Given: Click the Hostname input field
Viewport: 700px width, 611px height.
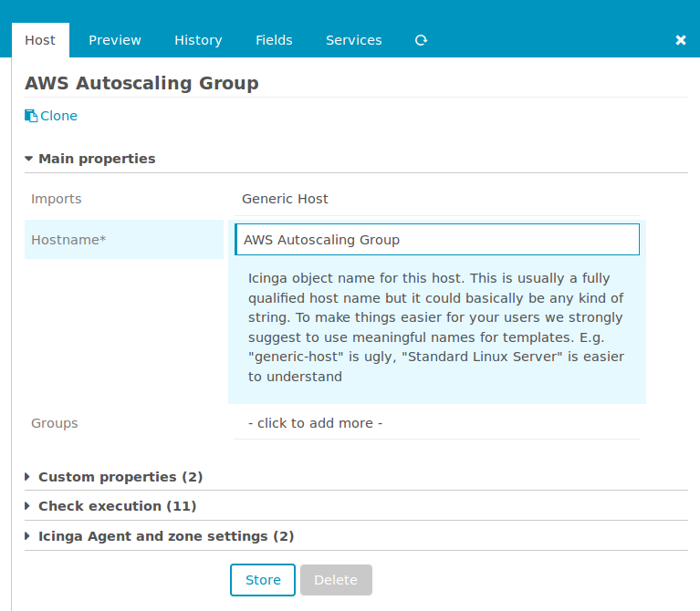Looking at the screenshot, I should coord(437,240).
